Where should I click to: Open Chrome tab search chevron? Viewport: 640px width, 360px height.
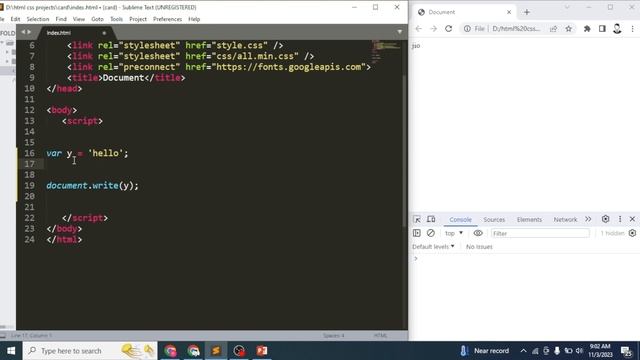567,7
